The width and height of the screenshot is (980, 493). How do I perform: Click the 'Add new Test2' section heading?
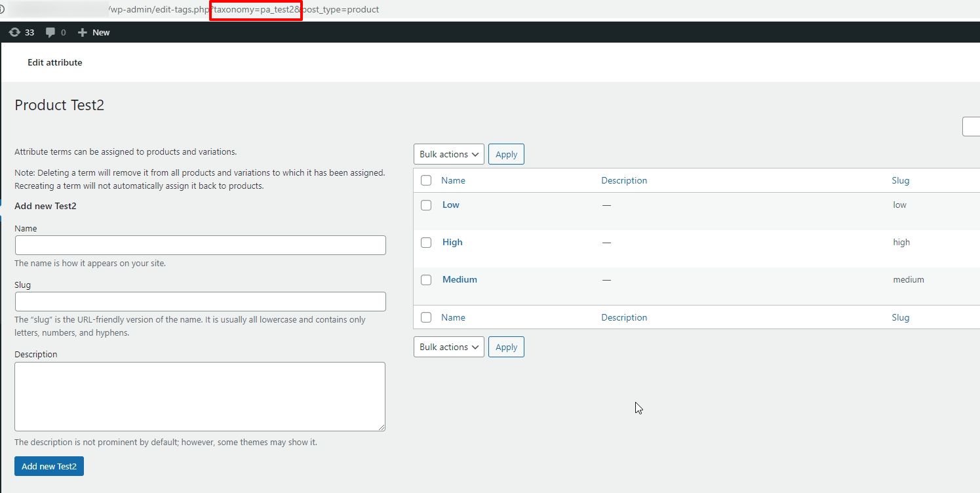click(x=45, y=206)
